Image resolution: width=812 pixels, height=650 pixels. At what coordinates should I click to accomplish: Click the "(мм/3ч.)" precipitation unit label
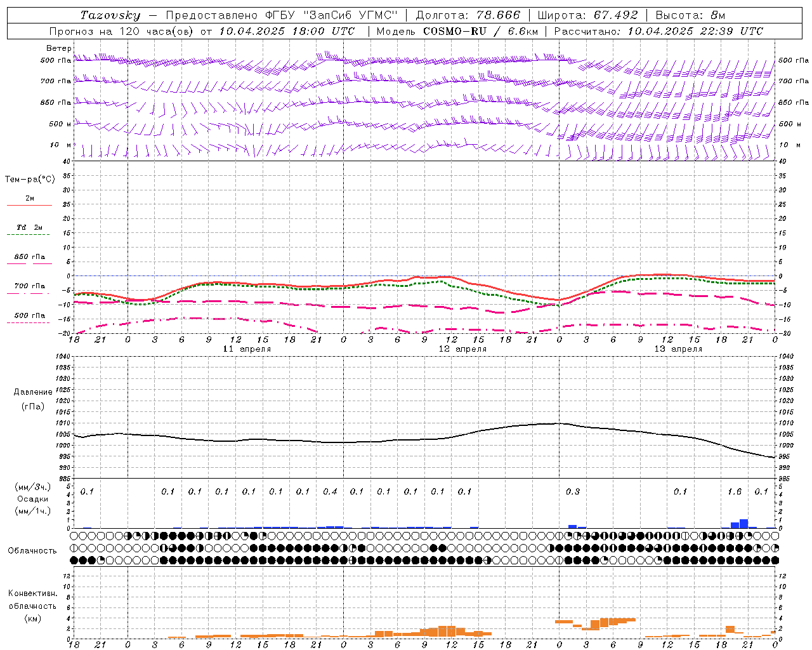point(32,487)
